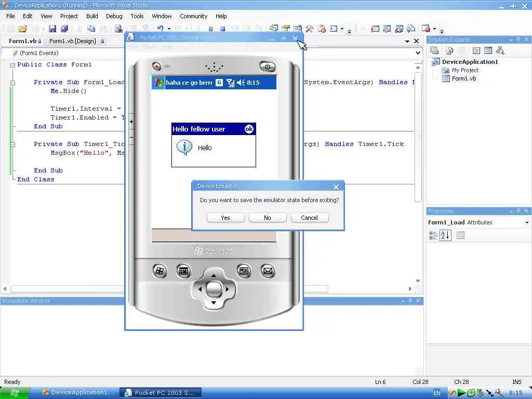Collapse the Timer1_Tick sub block
Image resolution: width=532 pixels, height=399 pixels.
[x=12, y=144]
